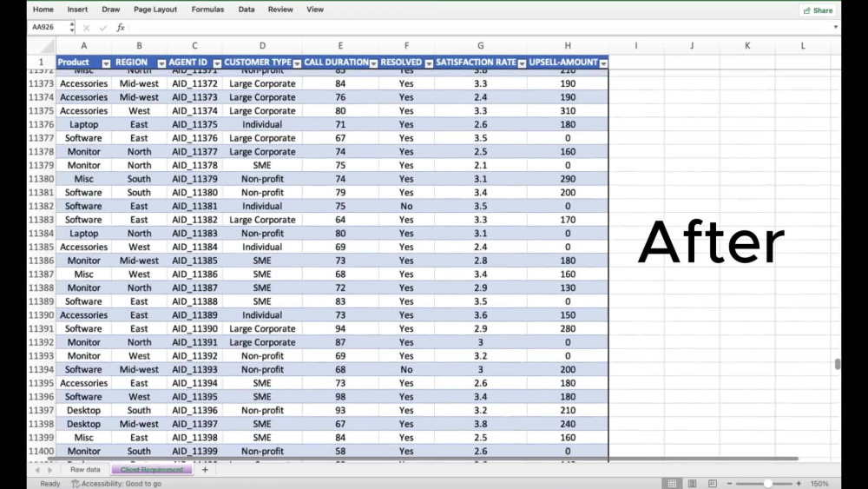The width and height of the screenshot is (868, 489).
Task: Click 'Individual' in row 11390
Action: click(x=262, y=315)
